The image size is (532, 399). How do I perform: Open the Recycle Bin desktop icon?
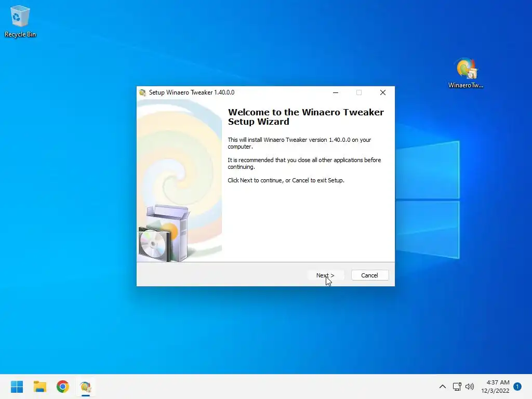[20, 21]
